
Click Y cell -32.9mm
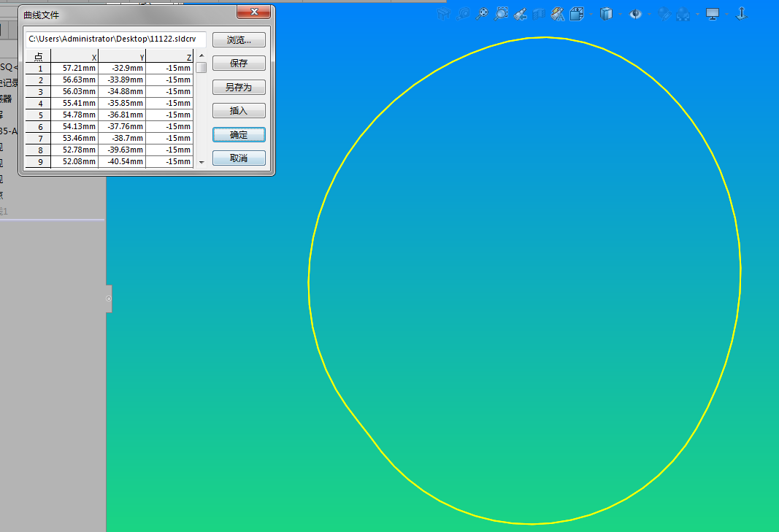coord(122,68)
